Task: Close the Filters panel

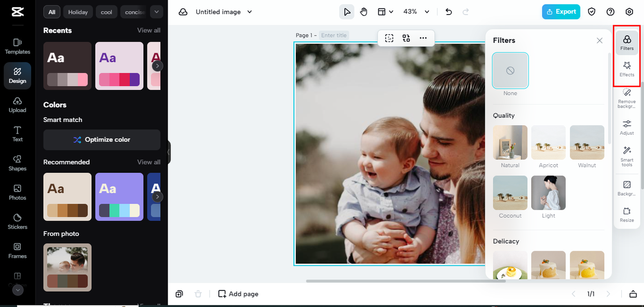Action: pyautogui.click(x=599, y=40)
